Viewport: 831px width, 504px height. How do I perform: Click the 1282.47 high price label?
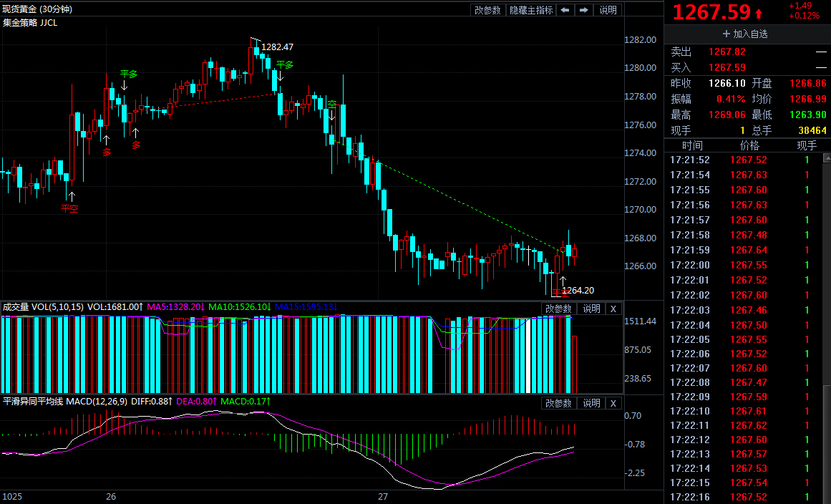277,47
